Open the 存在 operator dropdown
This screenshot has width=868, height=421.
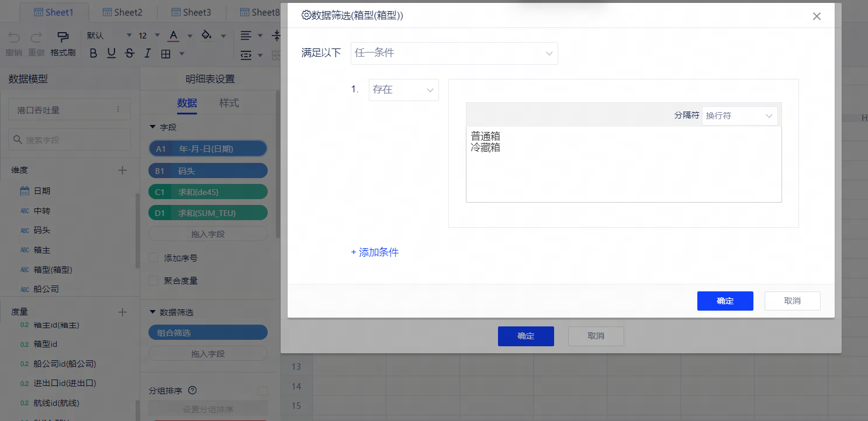[403, 90]
